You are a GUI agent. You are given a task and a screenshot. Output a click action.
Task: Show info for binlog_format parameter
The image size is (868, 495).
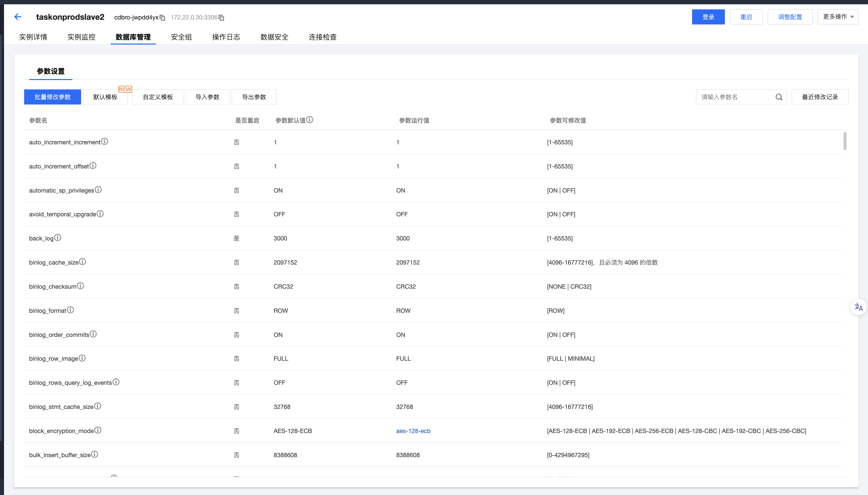point(70,310)
